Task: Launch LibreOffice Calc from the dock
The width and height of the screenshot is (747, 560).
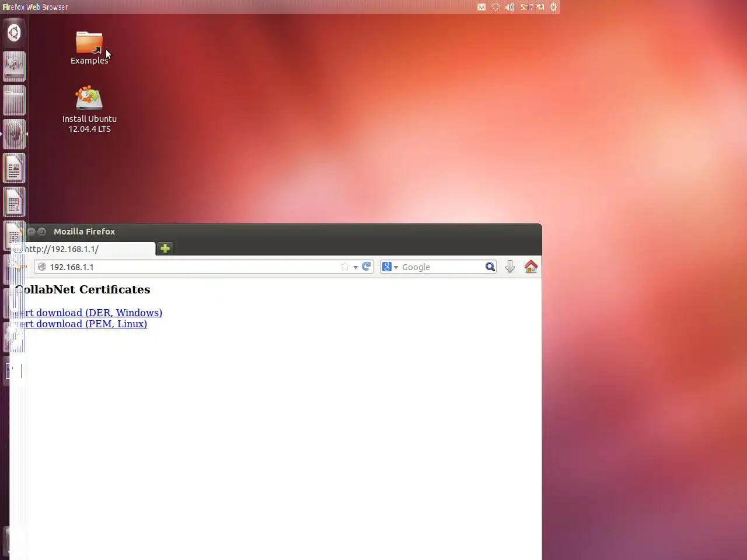Action: 14,202
